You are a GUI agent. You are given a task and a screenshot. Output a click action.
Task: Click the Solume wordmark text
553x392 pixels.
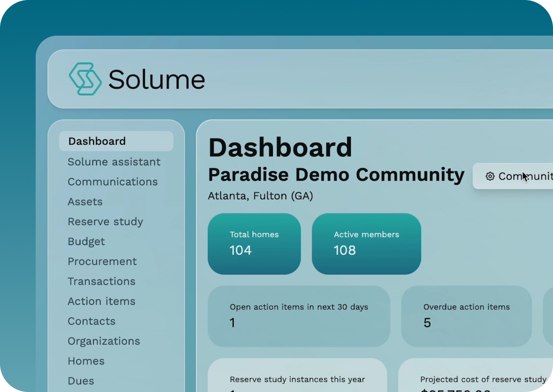click(157, 79)
